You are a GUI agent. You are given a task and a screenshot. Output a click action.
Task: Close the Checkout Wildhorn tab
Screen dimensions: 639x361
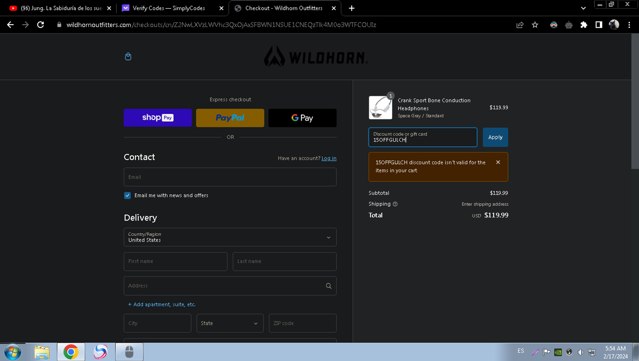[x=334, y=8]
